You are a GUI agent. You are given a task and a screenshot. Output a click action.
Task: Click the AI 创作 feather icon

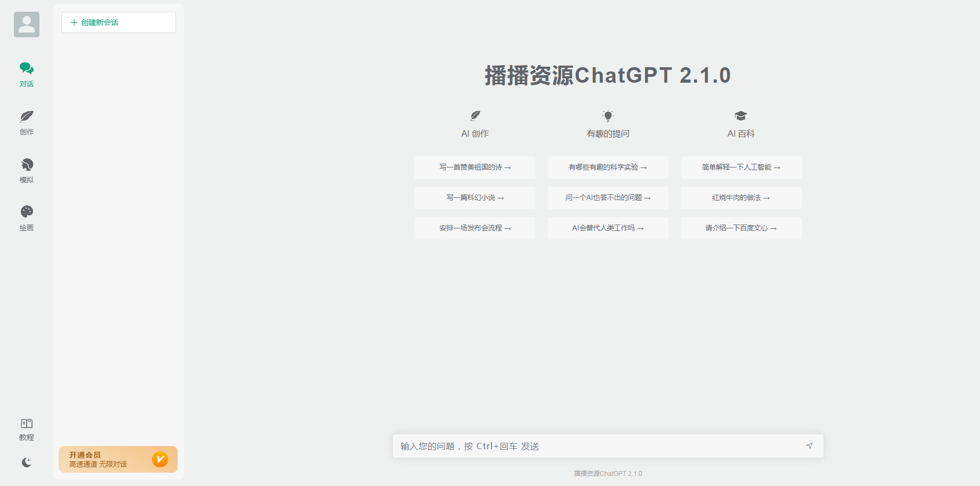click(475, 116)
